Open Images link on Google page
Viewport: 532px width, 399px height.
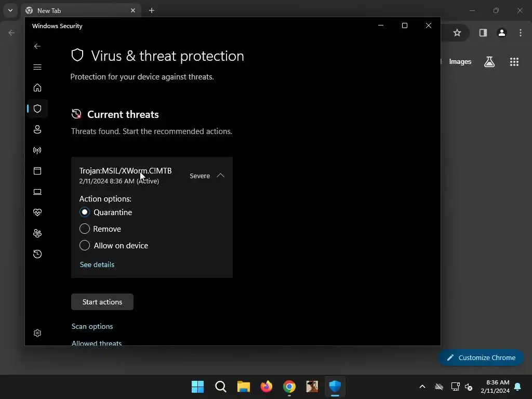point(460,62)
